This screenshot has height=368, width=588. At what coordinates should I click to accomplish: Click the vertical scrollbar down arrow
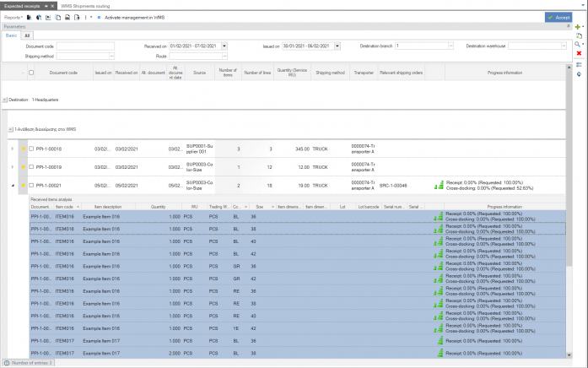click(569, 354)
